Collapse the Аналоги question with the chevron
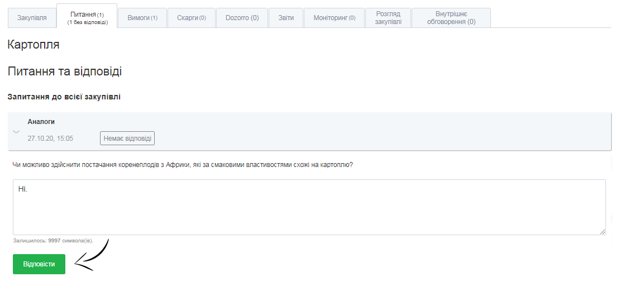Viewport: 644px width, 291px height. point(16,132)
